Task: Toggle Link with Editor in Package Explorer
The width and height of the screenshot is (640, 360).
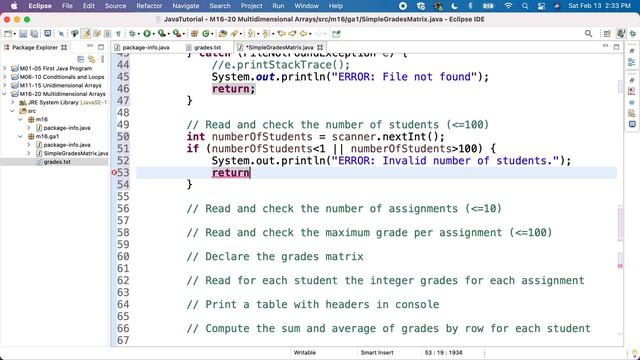Action: (91, 59)
